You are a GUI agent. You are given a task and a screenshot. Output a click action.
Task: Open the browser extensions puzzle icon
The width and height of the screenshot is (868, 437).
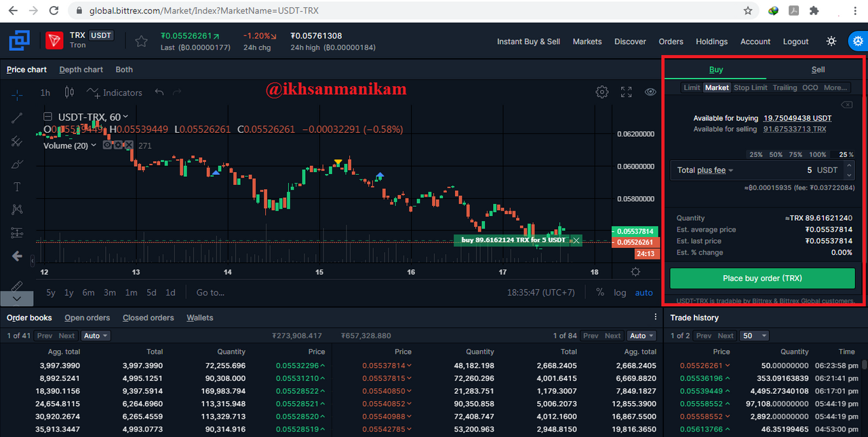pos(814,11)
